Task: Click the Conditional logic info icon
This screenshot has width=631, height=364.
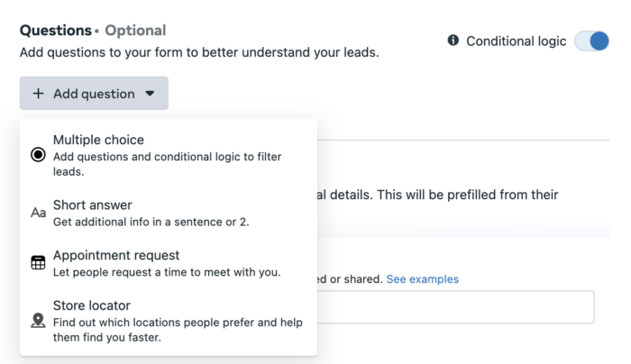Action: (x=453, y=41)
